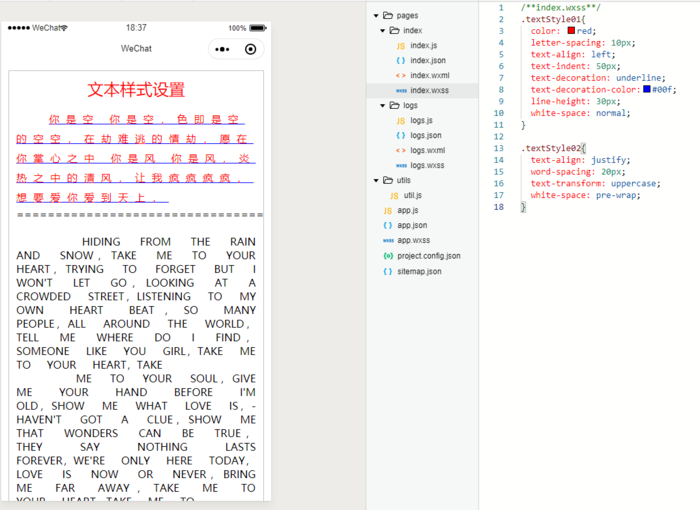Screen dimensions: 700x510
Task: Click the logs folder icon
Action: (x=394, y=105)
